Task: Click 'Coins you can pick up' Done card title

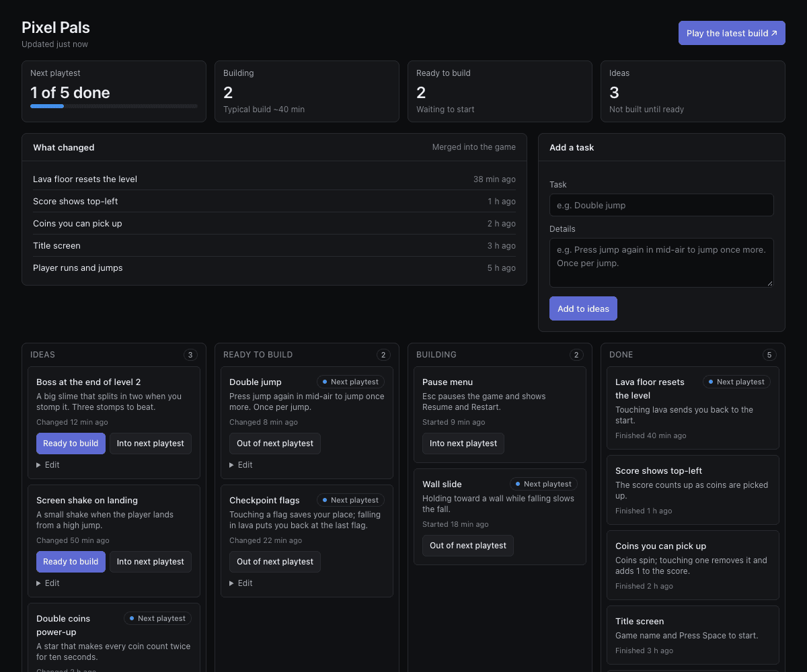Action: point(660,546)
